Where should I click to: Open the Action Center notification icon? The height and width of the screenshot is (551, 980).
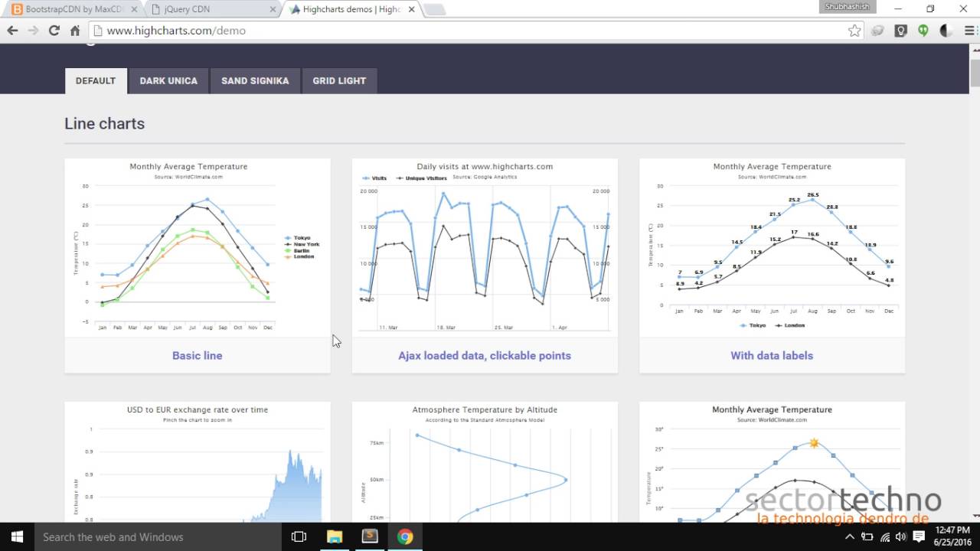coord(918,537)
